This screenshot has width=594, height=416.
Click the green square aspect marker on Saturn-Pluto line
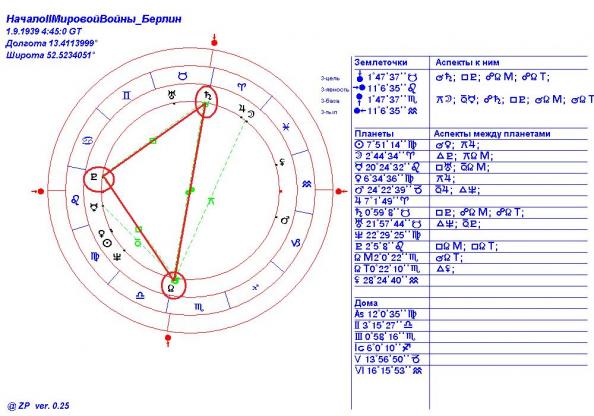153,141
